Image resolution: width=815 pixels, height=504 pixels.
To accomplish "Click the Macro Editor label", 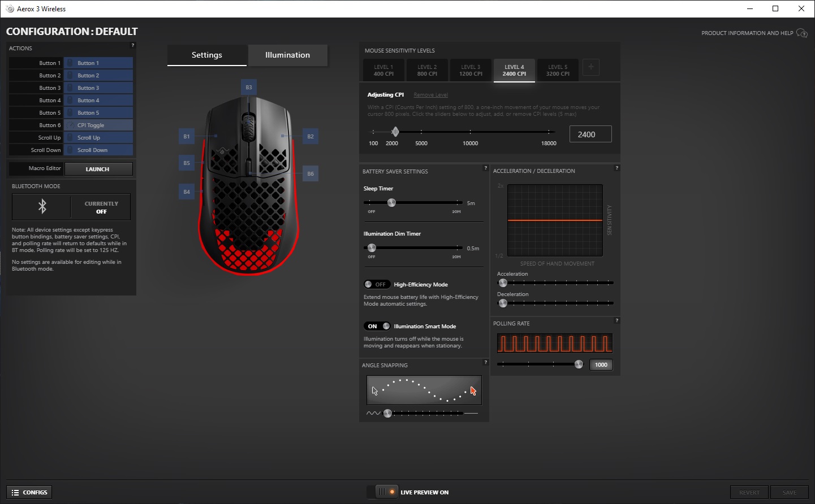I will (x=45, y=168).
